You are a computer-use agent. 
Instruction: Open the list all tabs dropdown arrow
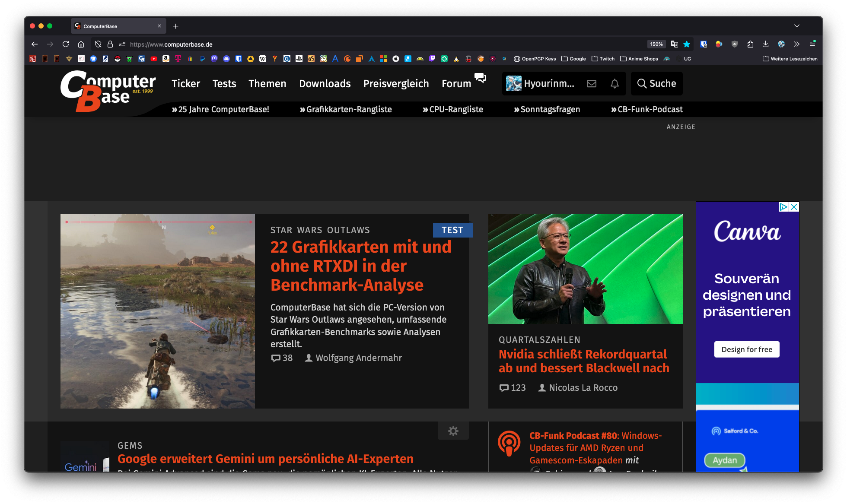pos(796,26)
